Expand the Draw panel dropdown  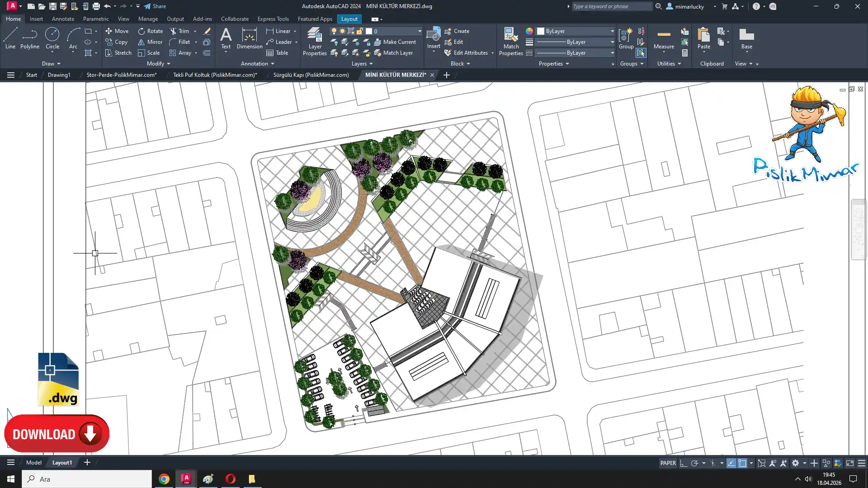51,64
